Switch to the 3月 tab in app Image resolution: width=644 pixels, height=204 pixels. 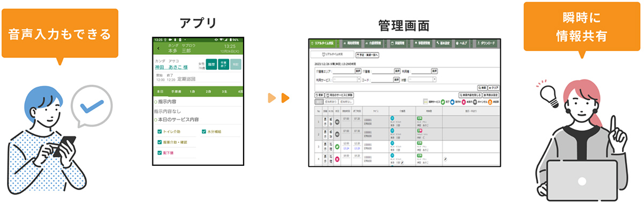click(224, 92)
